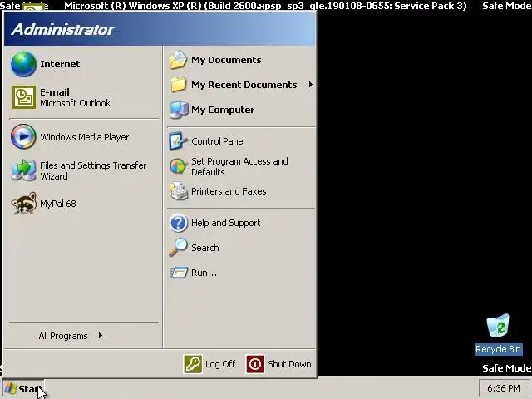The height and width of the screenshot is (399, 532).
Task: Launch Windows Media Player via its icon
Action: pyautogui.click(x=23, y=136)
